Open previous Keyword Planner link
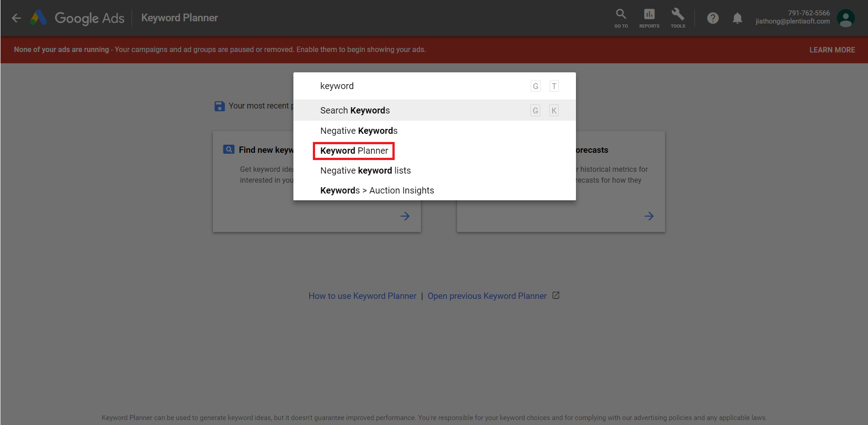 click(487, 296)
